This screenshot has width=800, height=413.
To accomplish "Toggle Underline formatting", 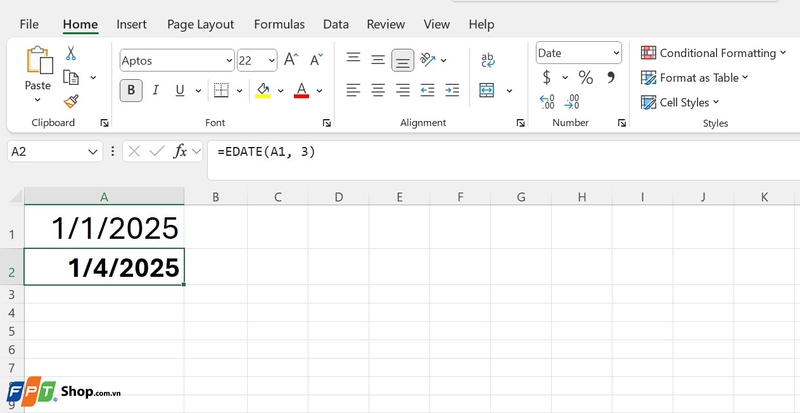I will [180, 90].
